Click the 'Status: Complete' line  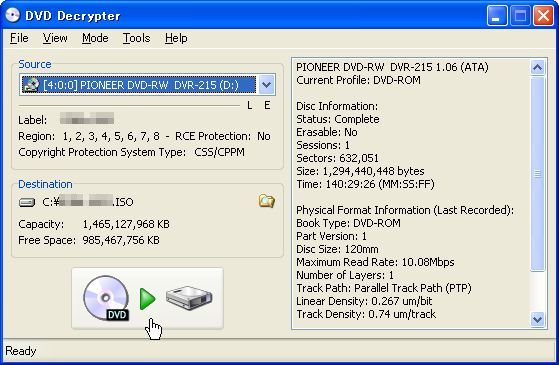pos(338,119)
